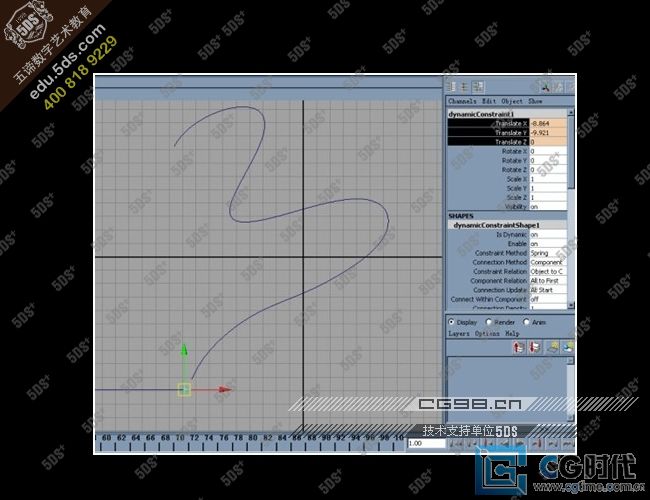Viewport: 650px width, 500px height.
Task: Click the go to end playback button
Action: [568, 444]
